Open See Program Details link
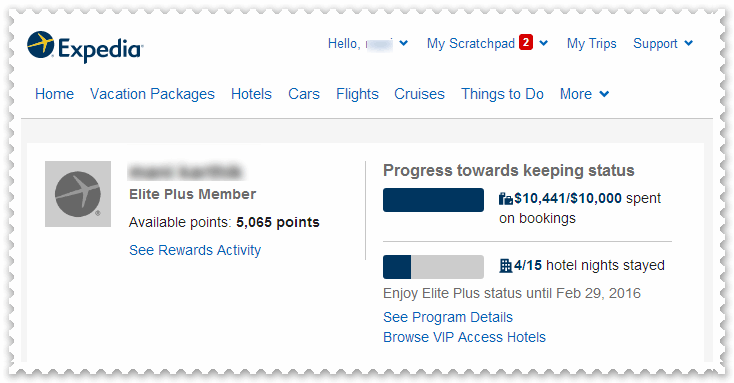Viewport: 734px width, 383px height. pos(448,317)
